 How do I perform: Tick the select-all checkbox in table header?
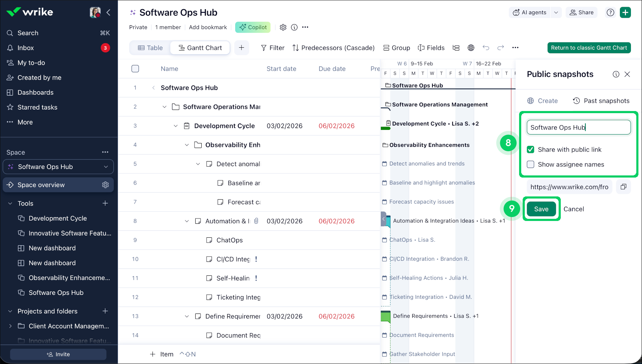coord(135,69)
